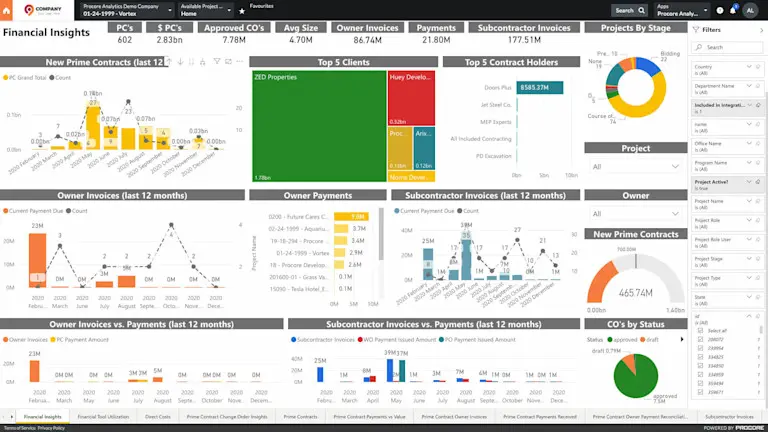Switch to the Direct Costs tab
The height and width of the screenshot is (432, 768).
[x=158, y=417]
